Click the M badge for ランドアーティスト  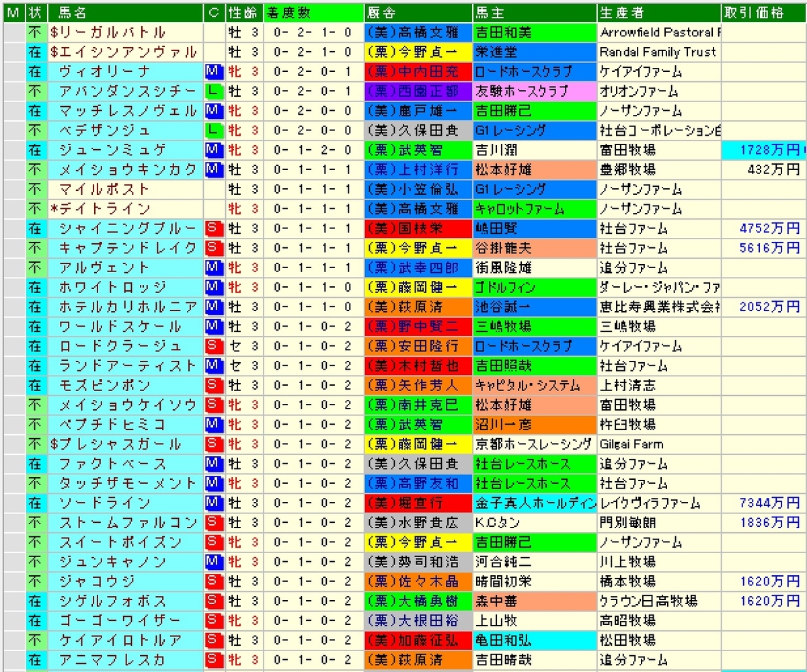click(x=213, y=366)
